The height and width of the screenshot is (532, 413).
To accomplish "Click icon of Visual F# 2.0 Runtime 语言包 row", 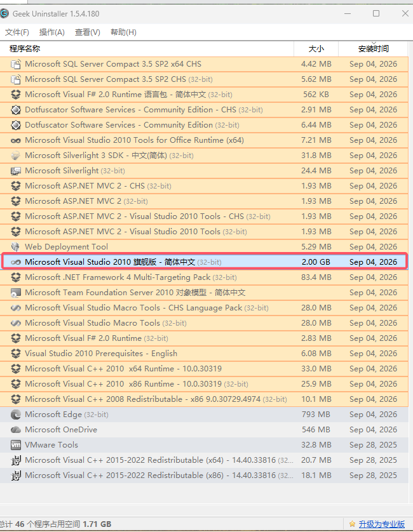I will tap(16, 95).
